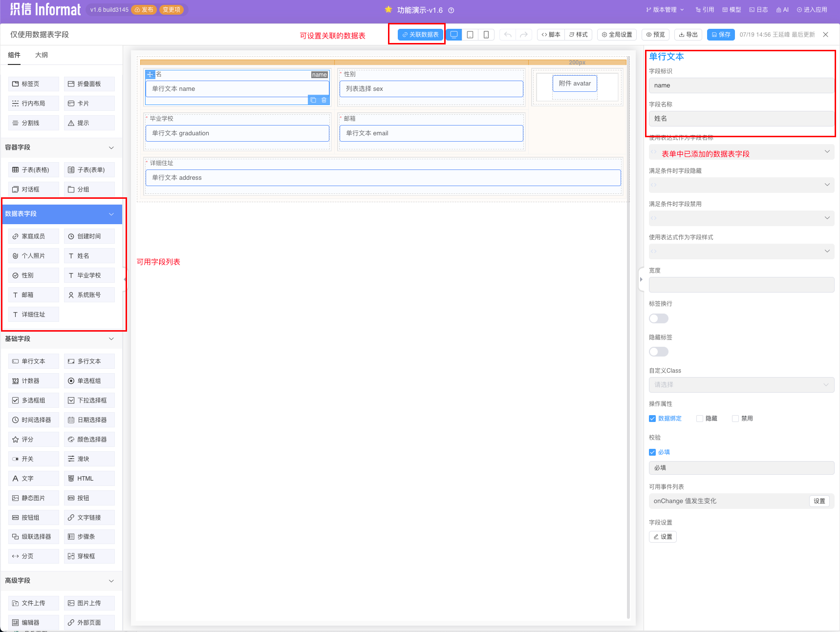Open the 版本管理 dropdown menu
840x632 pixels.
[x=665, y=10]
